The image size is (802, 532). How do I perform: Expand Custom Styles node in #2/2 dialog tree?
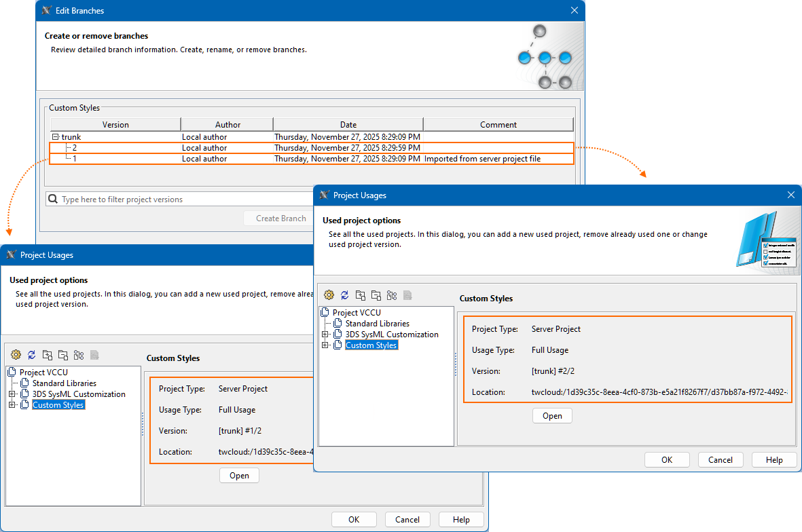pyautogui.click(x=325, y=345)
